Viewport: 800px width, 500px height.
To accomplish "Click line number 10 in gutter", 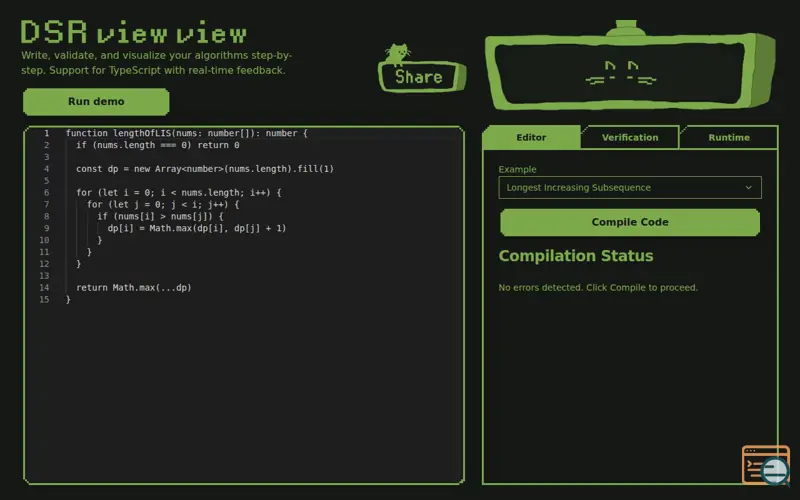I will tap(44, 240).
